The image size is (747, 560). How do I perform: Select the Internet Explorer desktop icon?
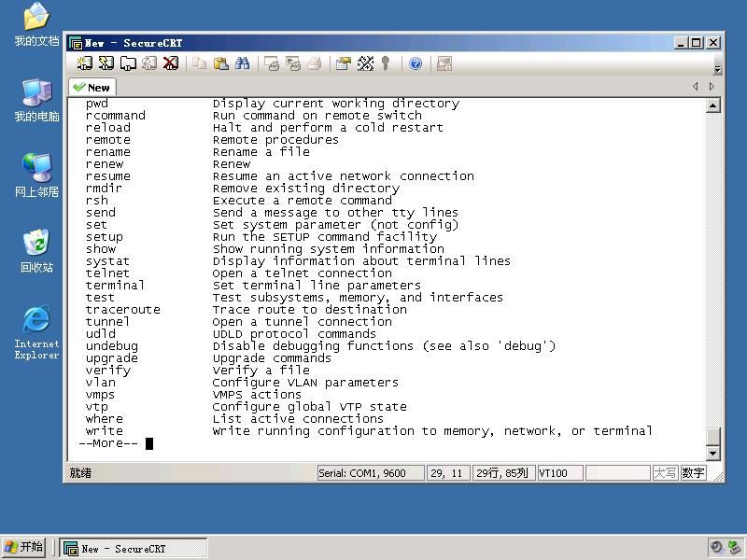click(36, 333)
